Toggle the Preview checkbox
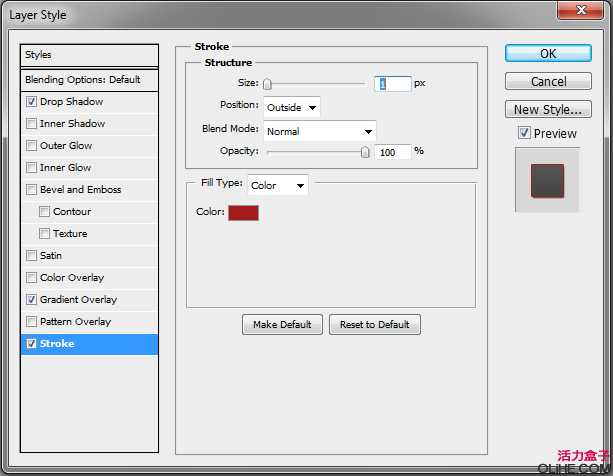 524,133
